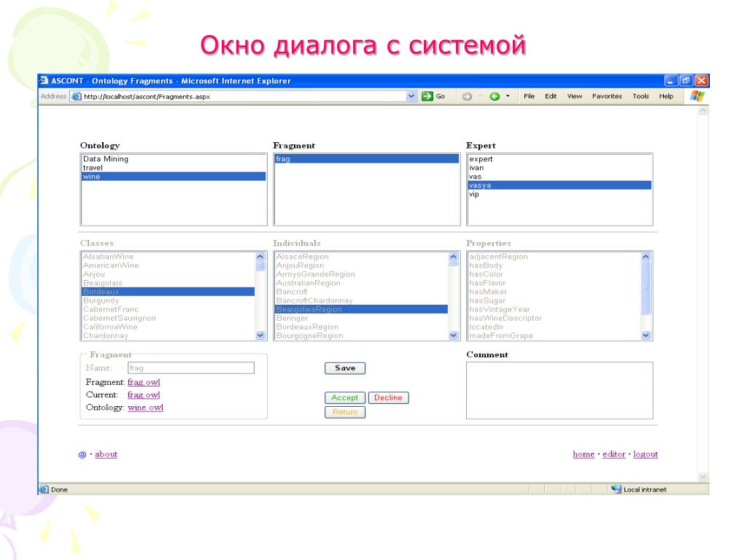
Task: Click inside the Comment text area
Action: [x=560, y=391]
